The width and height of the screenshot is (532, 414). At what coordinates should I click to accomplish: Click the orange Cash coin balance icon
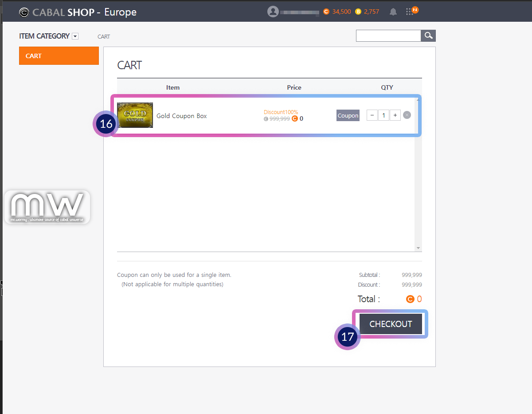326,12
